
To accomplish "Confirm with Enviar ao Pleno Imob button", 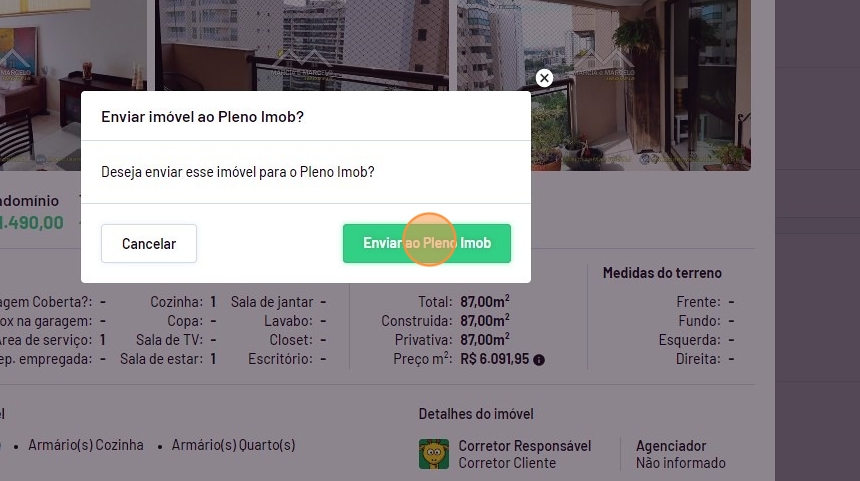I will pos(427,244).
